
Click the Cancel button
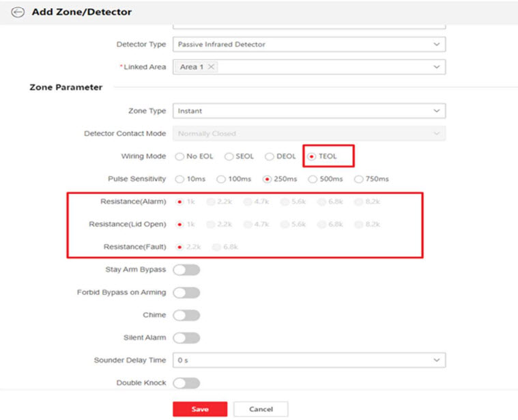coord(261,409)
